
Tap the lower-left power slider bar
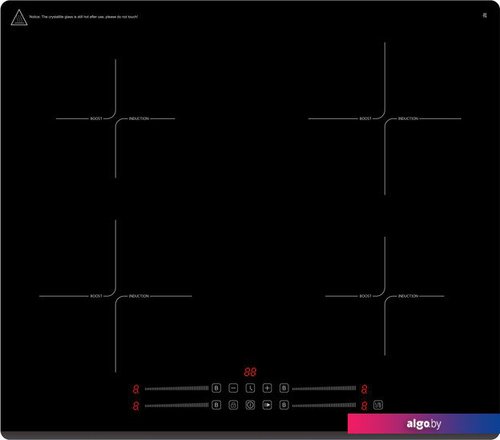[177, 405]
